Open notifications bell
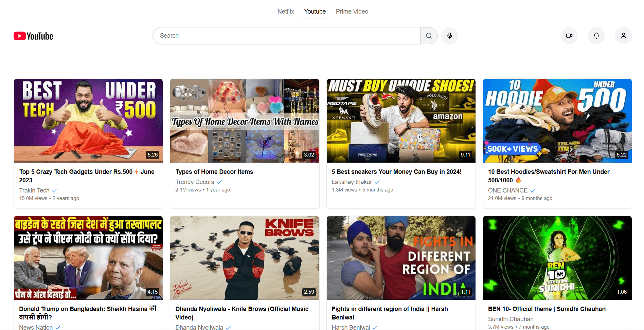This screenshot has width=644, height=330. coord(596,36)
